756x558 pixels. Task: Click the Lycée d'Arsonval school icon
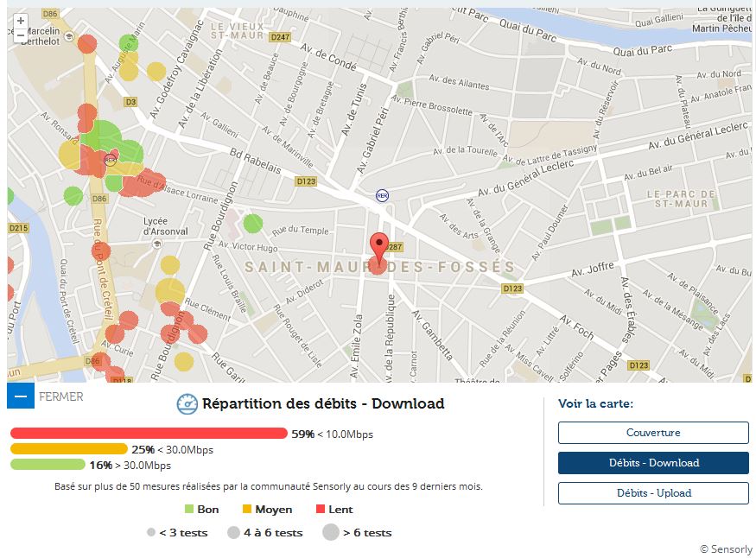(156, 244)
